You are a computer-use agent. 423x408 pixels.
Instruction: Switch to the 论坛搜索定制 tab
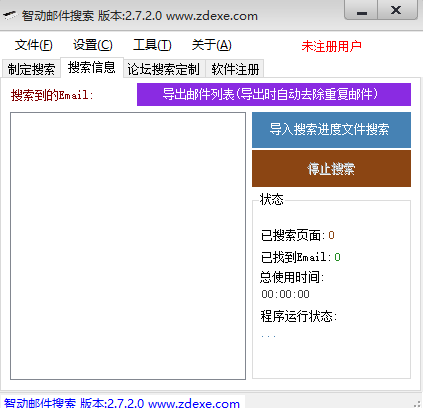coord(164,69)
